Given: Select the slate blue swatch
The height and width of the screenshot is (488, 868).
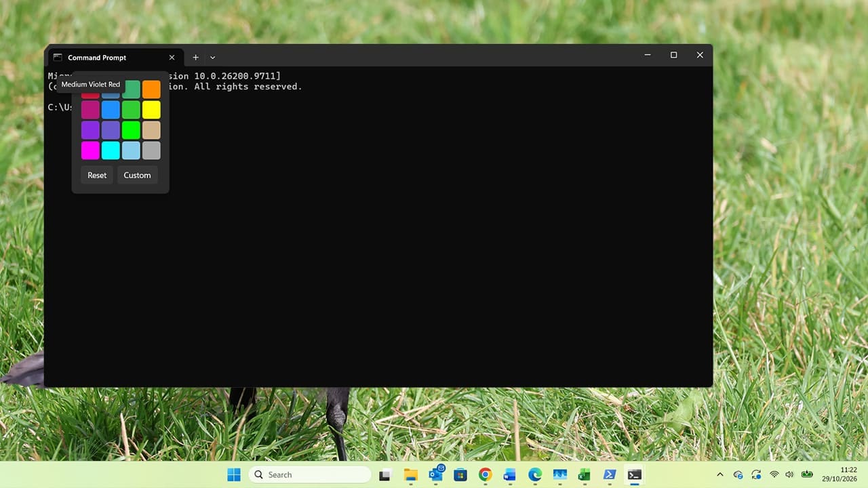Looking at the screenshot, I should click(111, 130).
